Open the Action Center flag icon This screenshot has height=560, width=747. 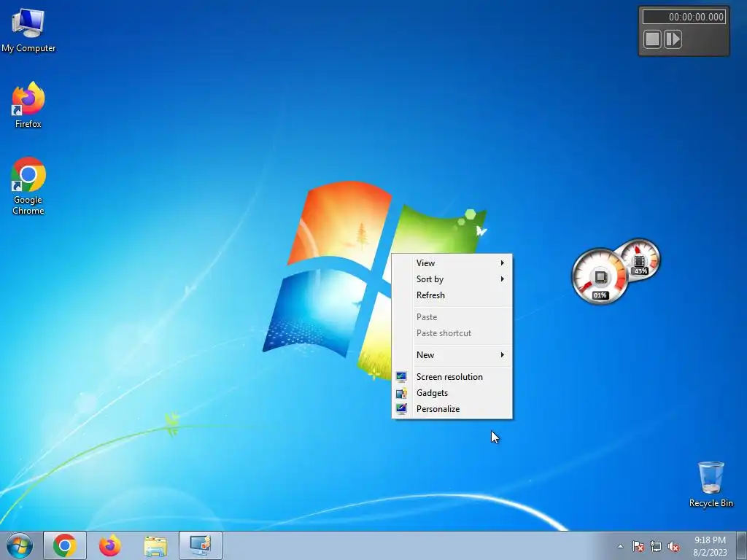click(x=638, y=546)
